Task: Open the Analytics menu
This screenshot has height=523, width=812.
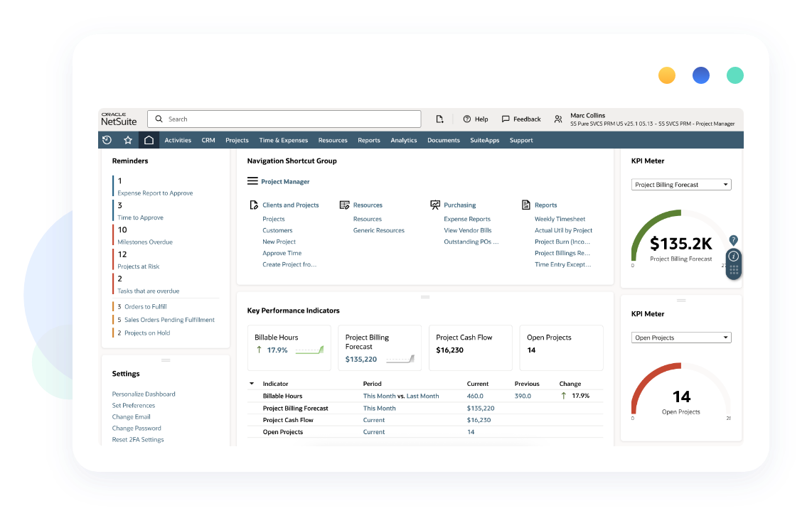Action: click(404, 140)
